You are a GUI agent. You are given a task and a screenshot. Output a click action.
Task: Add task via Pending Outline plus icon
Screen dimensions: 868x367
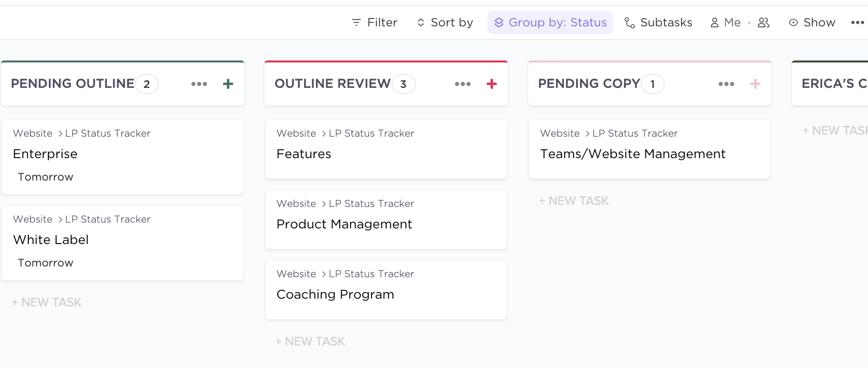coord(228,84)
